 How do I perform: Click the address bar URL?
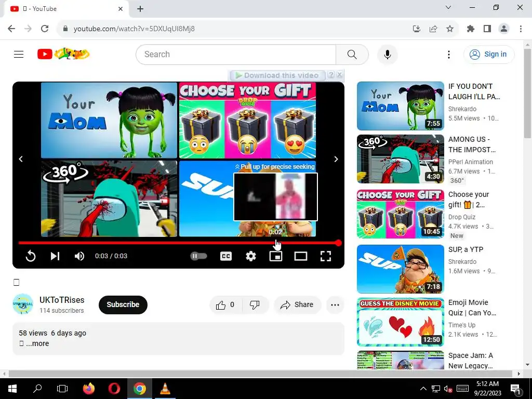coord(134,29)
